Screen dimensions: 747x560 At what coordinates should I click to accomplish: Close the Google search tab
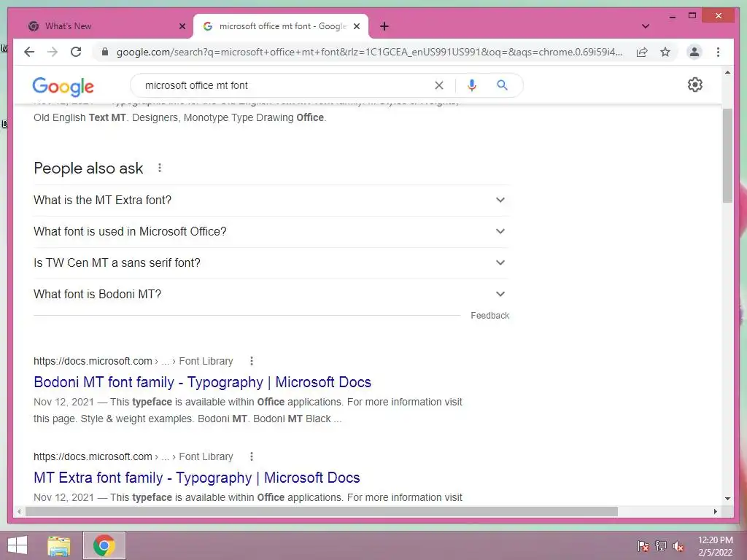pos(356,26)
